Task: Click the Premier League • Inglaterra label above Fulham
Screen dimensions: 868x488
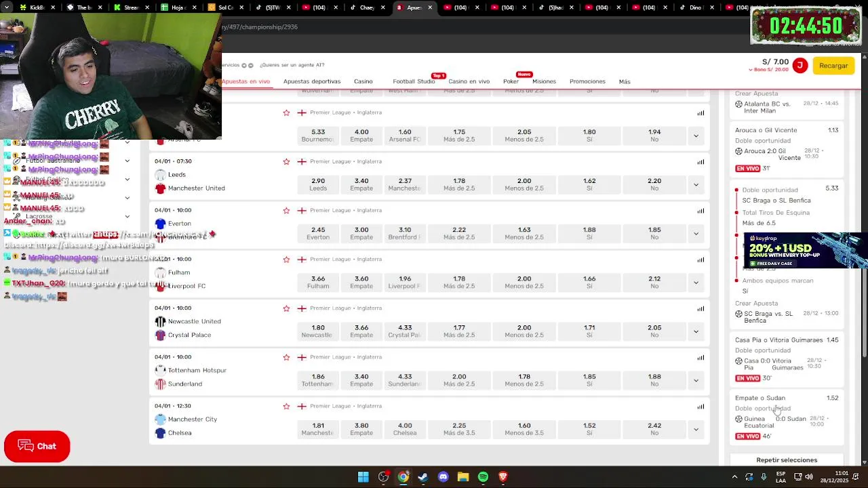Action: tap(346, 259)
